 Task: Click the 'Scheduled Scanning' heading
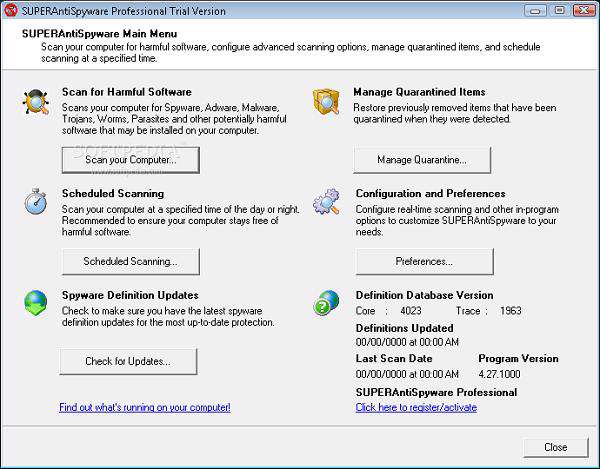coord(113,194)
